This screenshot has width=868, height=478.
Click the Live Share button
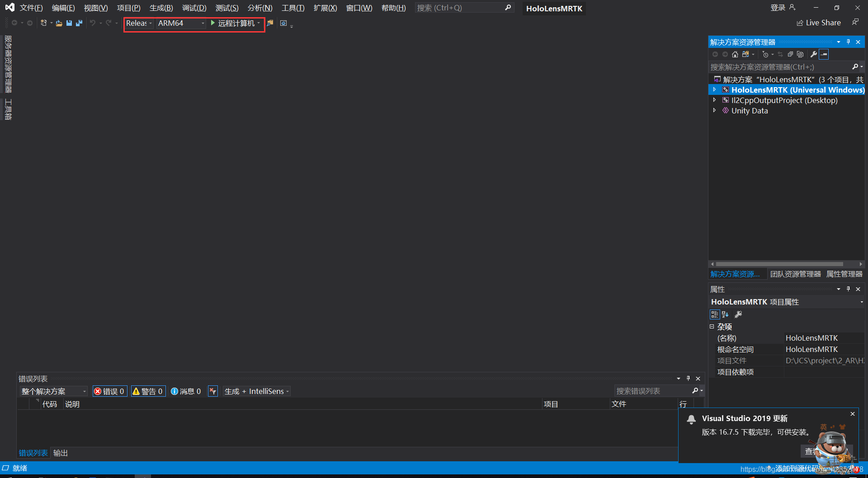819,23
